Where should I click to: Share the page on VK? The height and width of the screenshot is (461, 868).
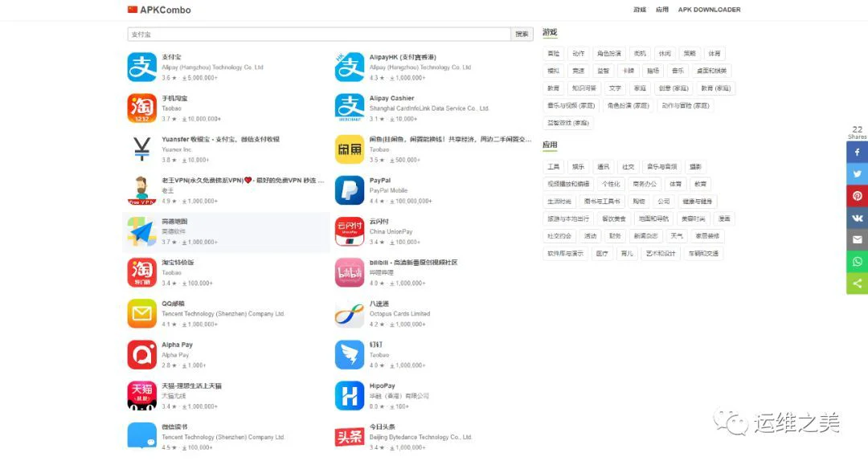tap(857, 218)
